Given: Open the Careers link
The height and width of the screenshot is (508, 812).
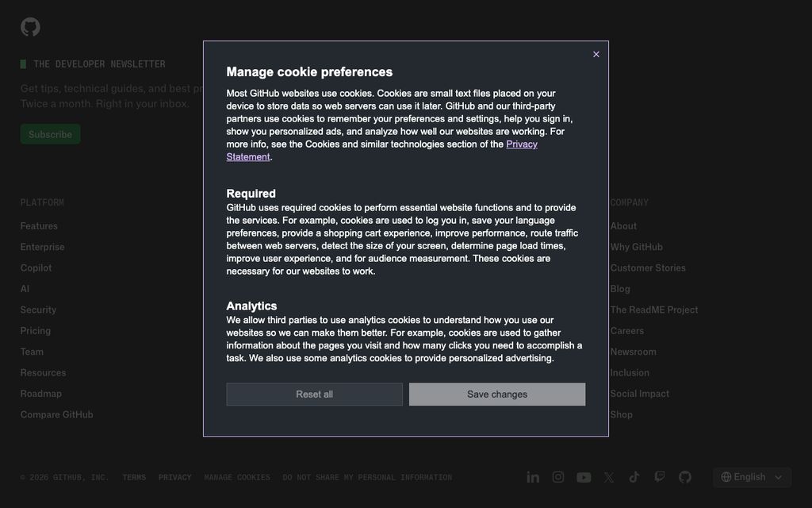Looking at the screenshot, I should tap(627, 331).
